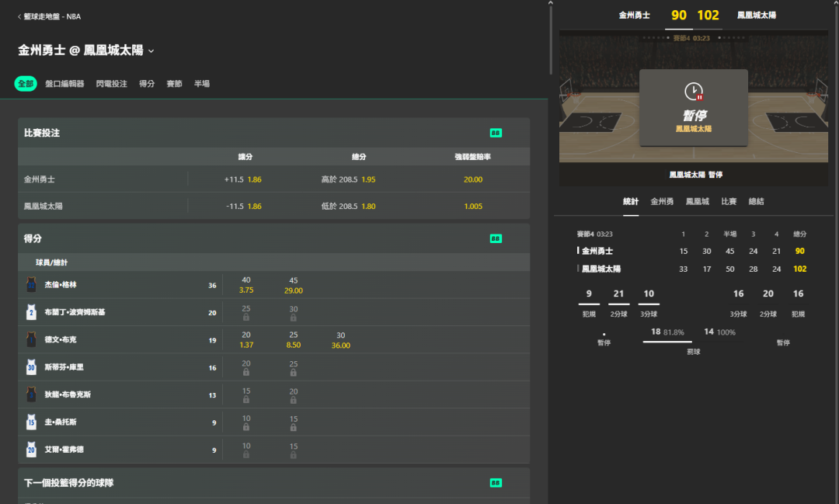Screen dimensions: 839x504
Task: Open the 總結 tab in the stats panel
Action: tap(756, 201)
